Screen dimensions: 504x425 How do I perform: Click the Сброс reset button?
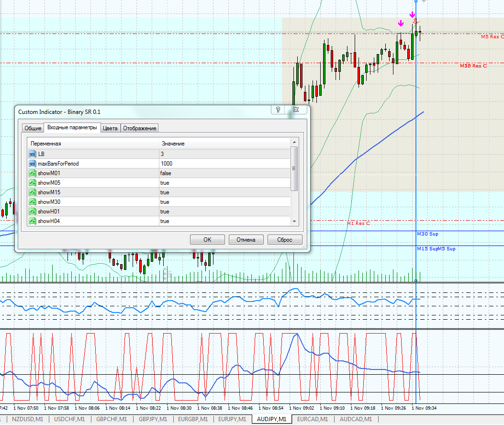(285, 240)
